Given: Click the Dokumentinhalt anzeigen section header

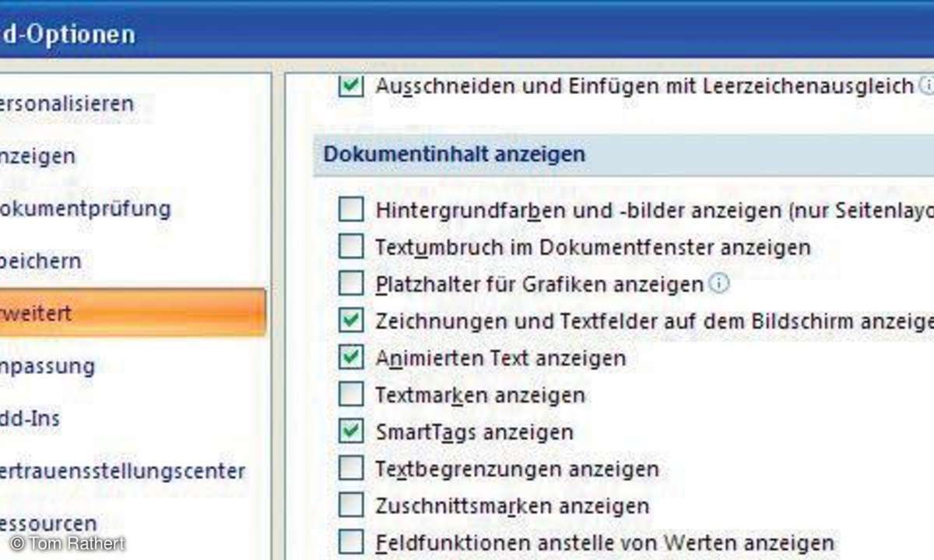Looking at the screenshot, I should click(x=623, y=155).
